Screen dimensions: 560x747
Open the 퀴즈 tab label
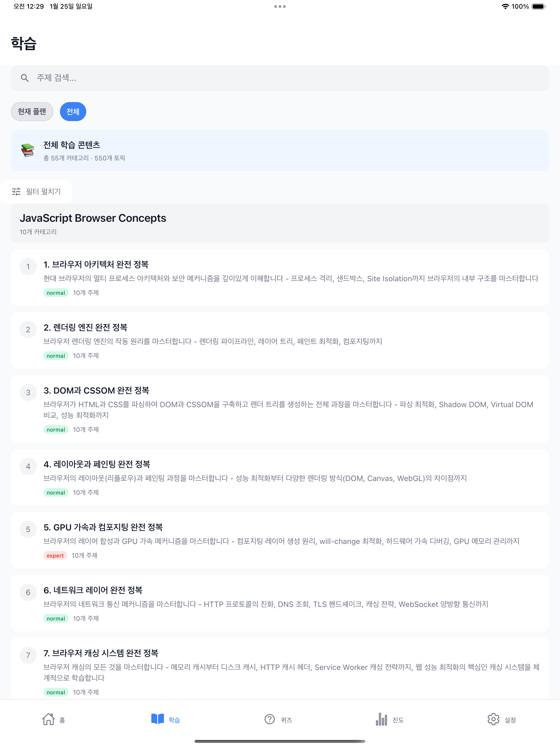tap(286, 720)
